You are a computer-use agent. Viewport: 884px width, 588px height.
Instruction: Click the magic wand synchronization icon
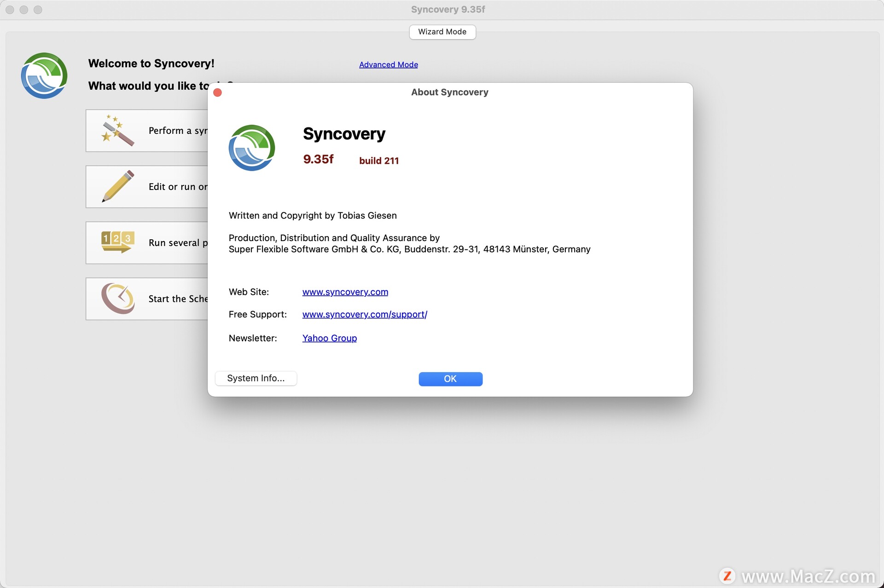[x=118, y=131]
